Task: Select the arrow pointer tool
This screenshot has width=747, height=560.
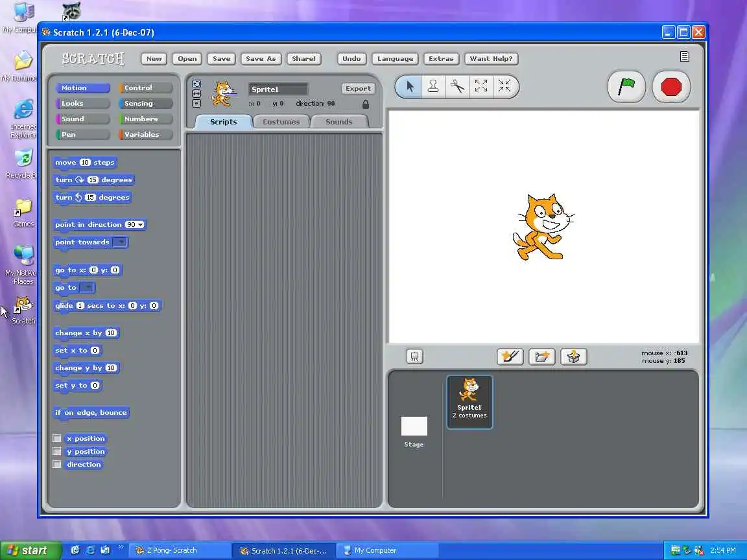Action: [x=410, y=87]
